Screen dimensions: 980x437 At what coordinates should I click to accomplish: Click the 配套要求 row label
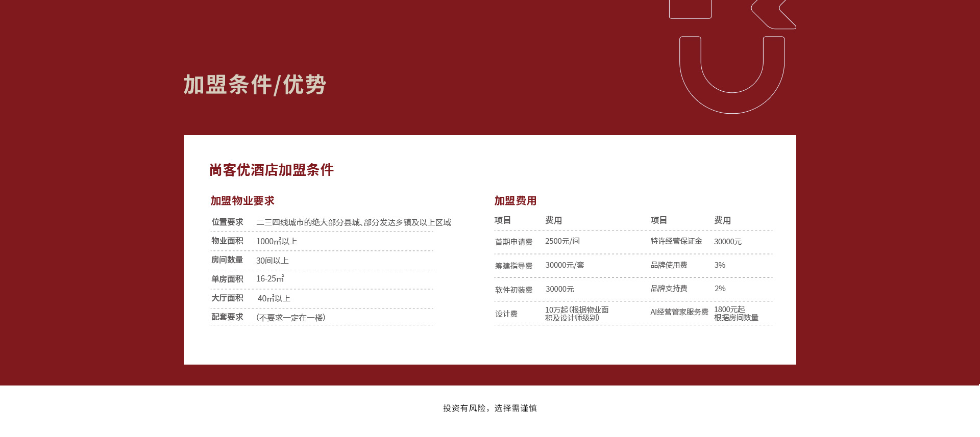(227, 317)
